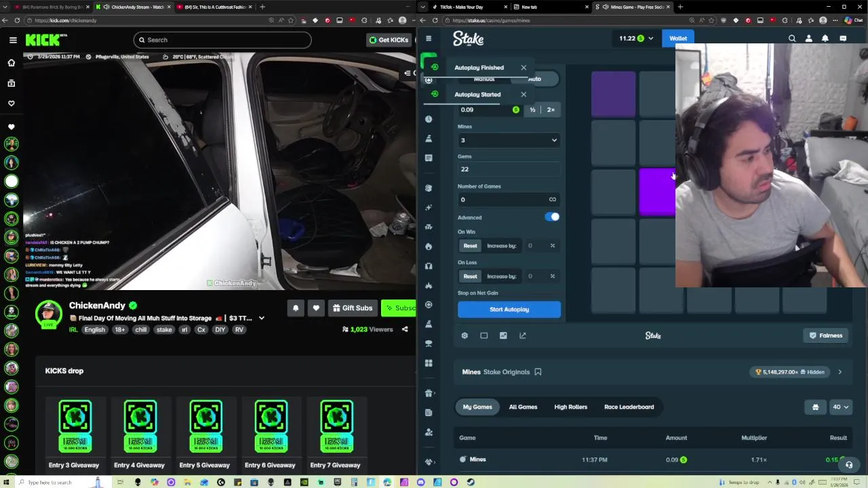Viewport: 868px width, 488px height.
Task: Open live stats chart icon below Mines
Action: pos(503,335)
